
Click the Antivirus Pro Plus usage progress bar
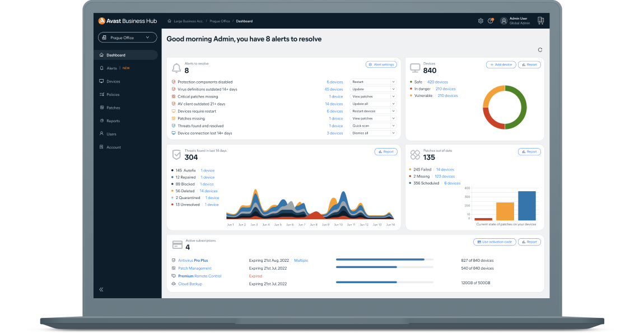[x=384, y=260]
